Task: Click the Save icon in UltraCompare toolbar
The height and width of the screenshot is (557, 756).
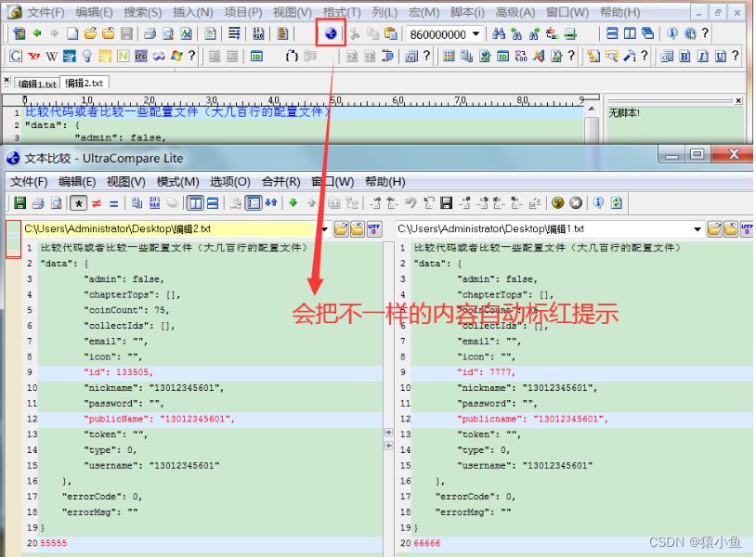Action: [20, 203]
